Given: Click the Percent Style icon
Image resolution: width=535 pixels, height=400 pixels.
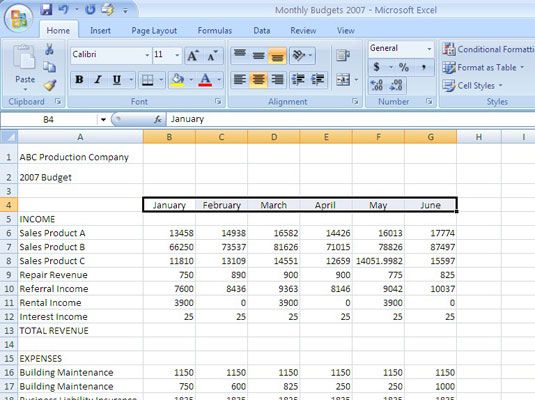Looking at the screenshot, I should [x=404, y=67].
